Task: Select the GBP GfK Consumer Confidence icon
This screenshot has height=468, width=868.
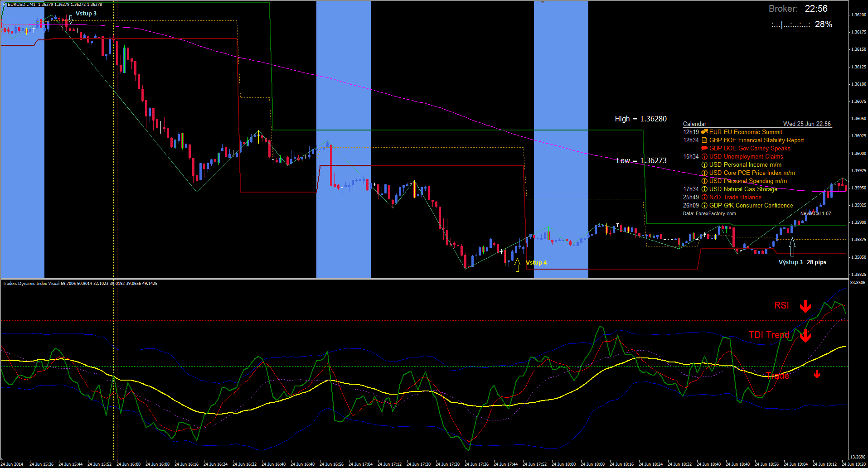Action: (704, 206)
